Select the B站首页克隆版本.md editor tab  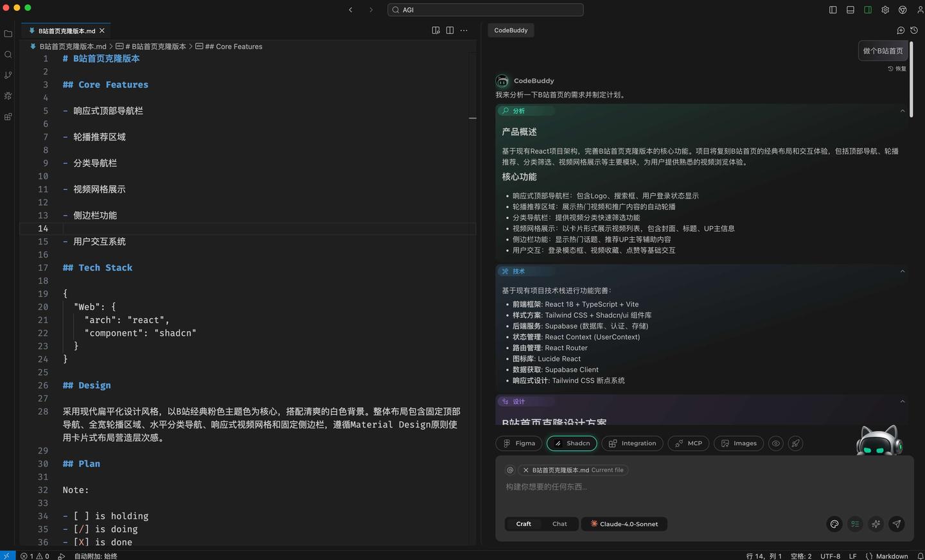(x=66, y=30)
